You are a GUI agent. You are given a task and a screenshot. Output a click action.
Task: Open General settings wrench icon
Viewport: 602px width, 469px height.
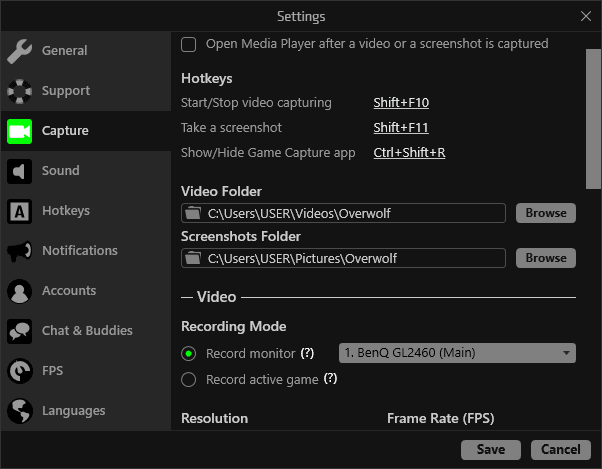pos(20,51)
